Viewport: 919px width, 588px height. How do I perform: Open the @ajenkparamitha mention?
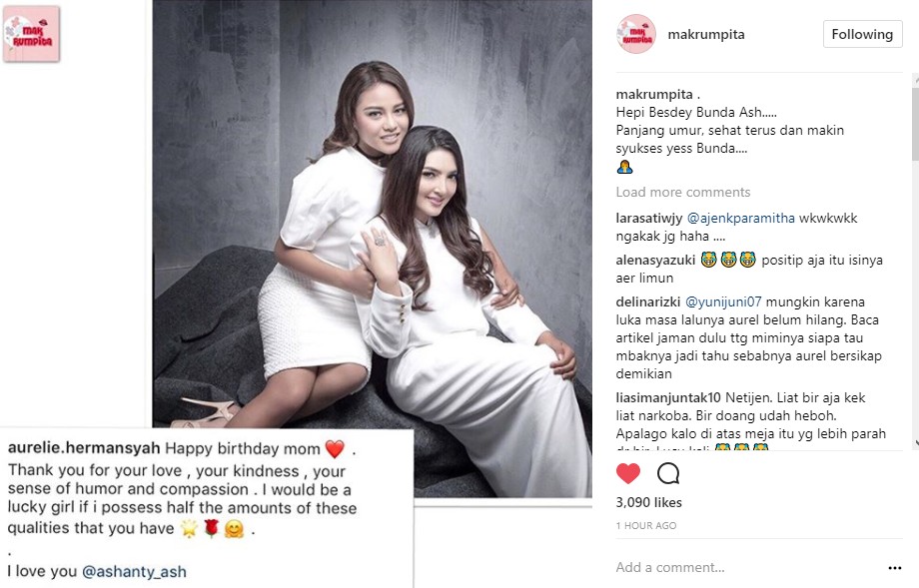(741, 219)
